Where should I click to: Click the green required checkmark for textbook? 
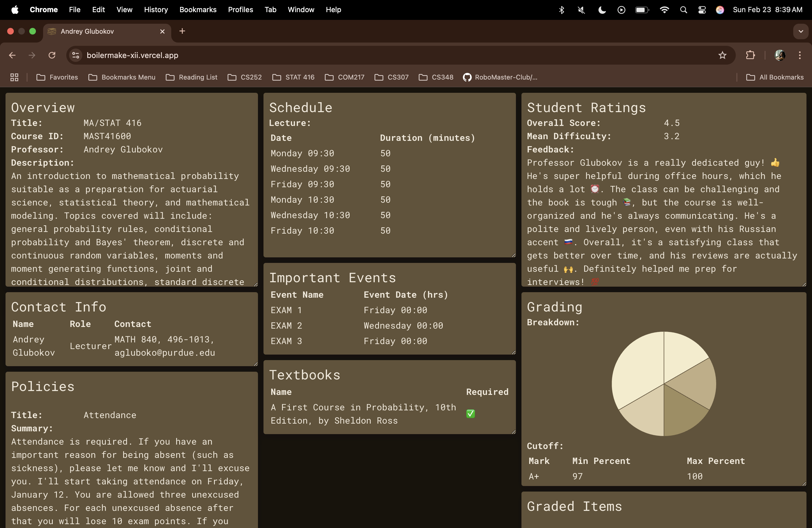coord(470,414)
